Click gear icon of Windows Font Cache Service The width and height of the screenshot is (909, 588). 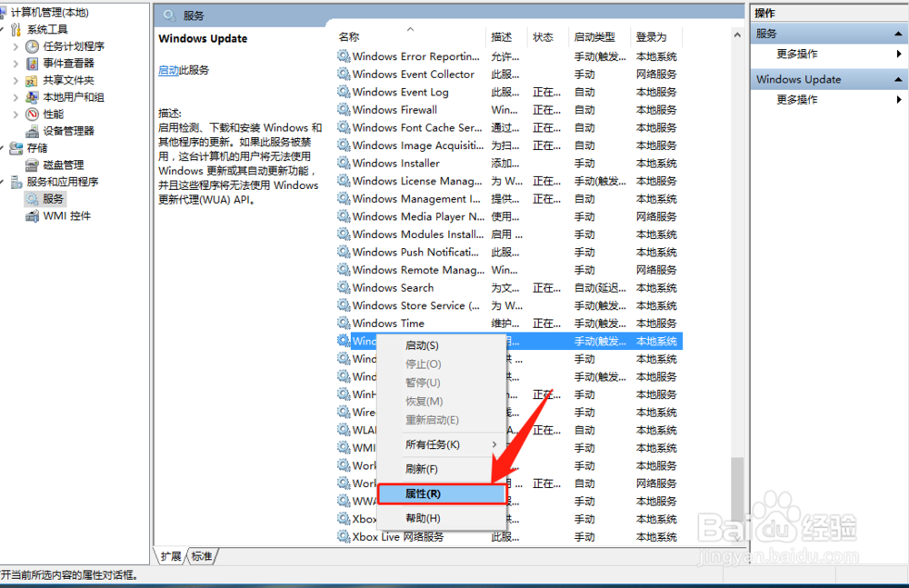344,127
